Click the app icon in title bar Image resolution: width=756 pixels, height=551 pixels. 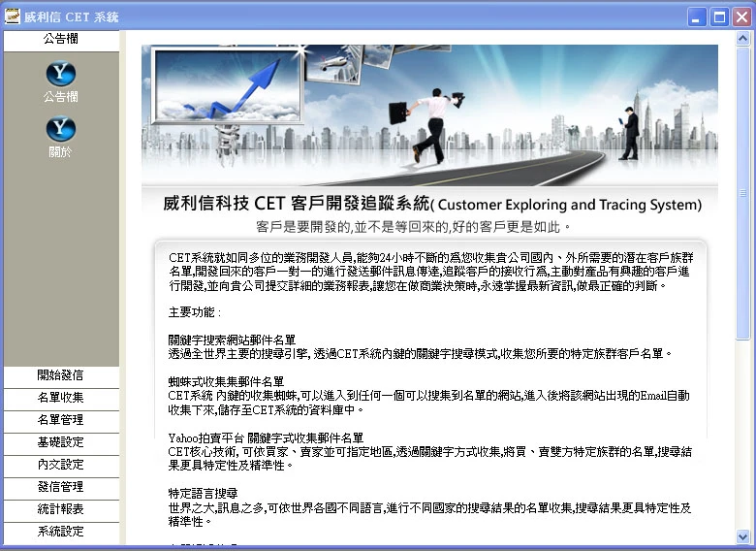pos(12,16)
